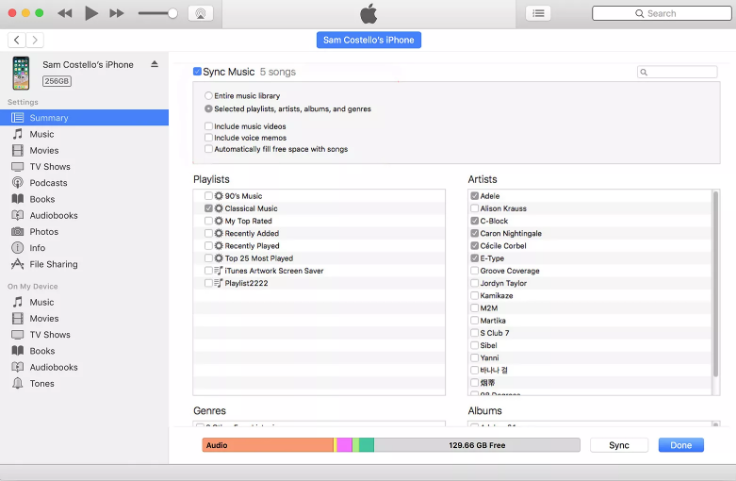The width and height of the screenshot is (736, 481).
Task: Select the Summary sidebar item
Action: click(84, 118)
